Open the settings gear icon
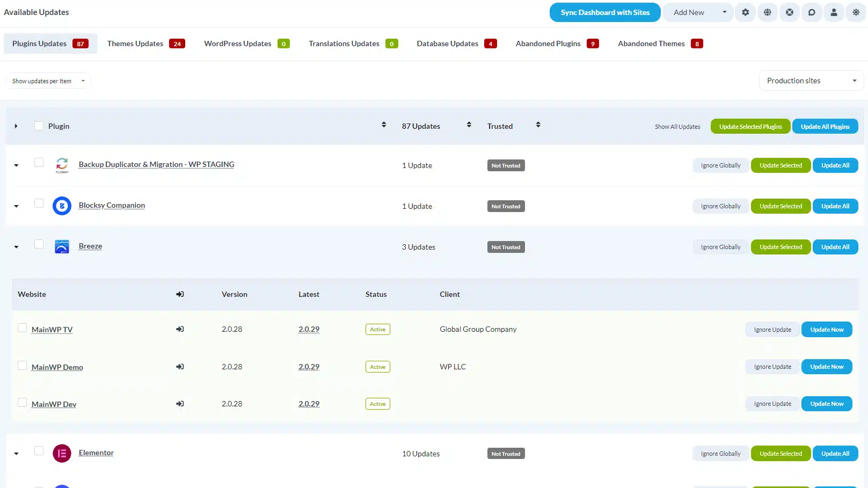This screenshot has height=488, width=868. tap(745, 12)
